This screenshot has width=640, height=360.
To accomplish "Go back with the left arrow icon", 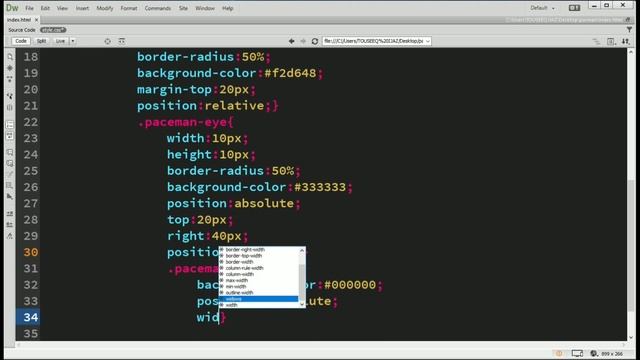I will click(291, 41).
